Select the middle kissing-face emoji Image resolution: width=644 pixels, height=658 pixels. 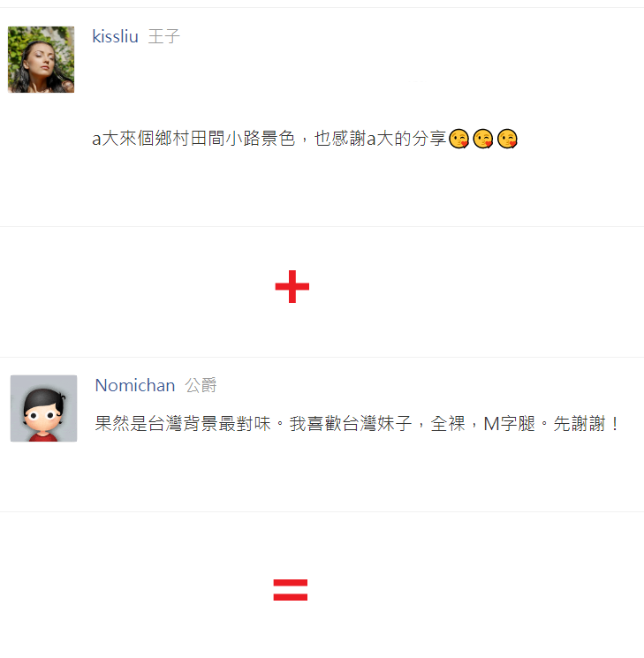(483, 139)
